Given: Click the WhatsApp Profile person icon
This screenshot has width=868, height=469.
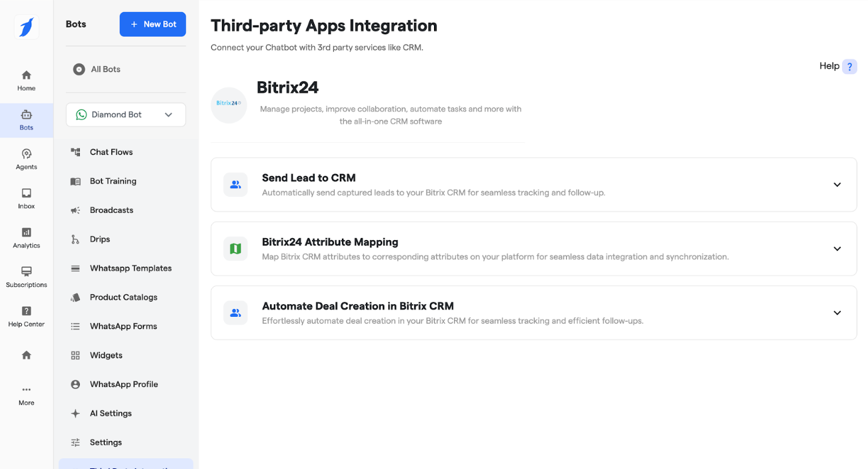Looking at the screenshot, I should [x=75, y=384].
